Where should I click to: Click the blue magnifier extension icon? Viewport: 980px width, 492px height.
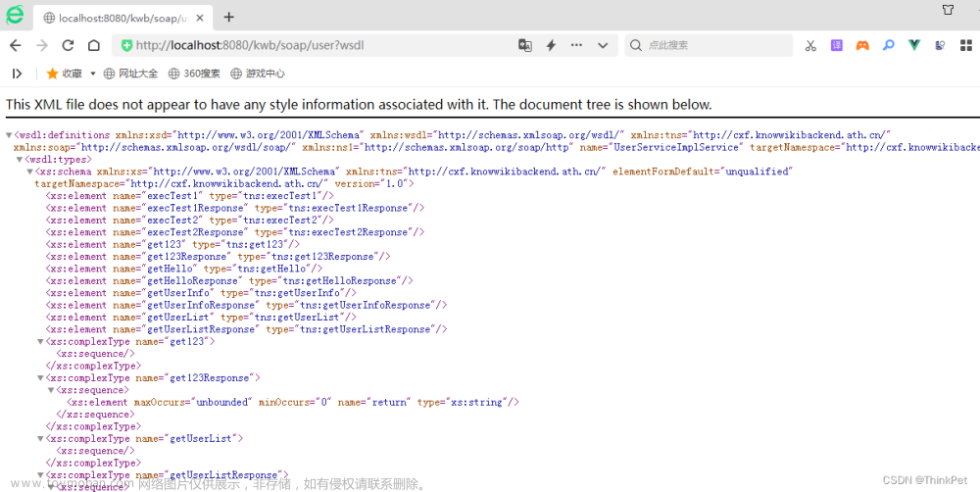point(888,45)
